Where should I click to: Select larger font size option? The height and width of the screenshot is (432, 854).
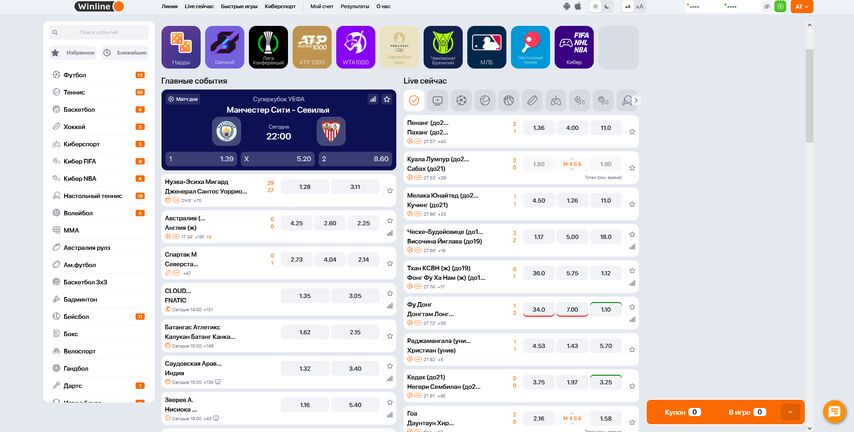(640, 7)
